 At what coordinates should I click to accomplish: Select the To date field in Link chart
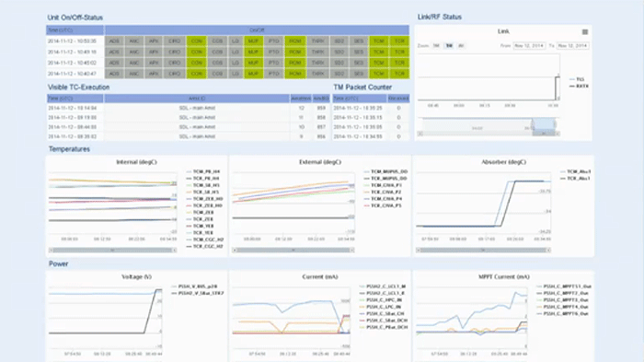[x=573, y=46]
